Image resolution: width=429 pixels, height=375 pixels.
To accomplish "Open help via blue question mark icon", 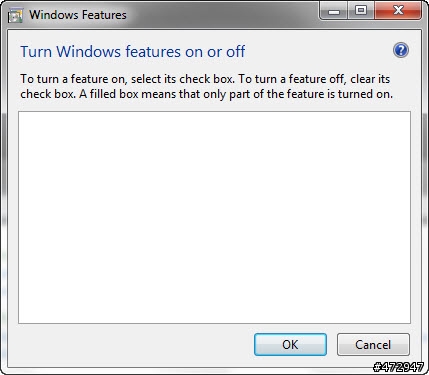I will point(400,50).
